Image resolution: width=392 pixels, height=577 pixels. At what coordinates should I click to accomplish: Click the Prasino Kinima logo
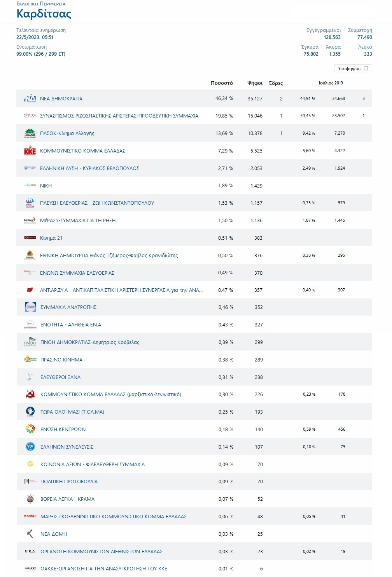click(30, 360)
